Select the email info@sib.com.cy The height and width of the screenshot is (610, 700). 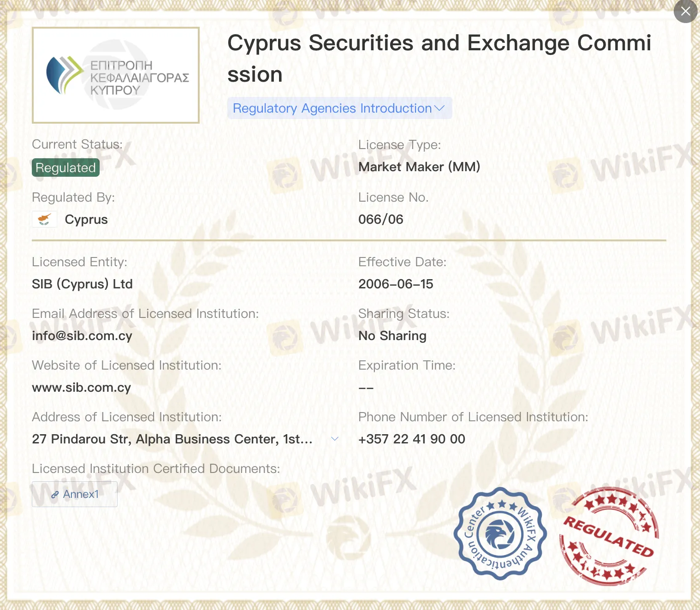(x=82, y=336)
